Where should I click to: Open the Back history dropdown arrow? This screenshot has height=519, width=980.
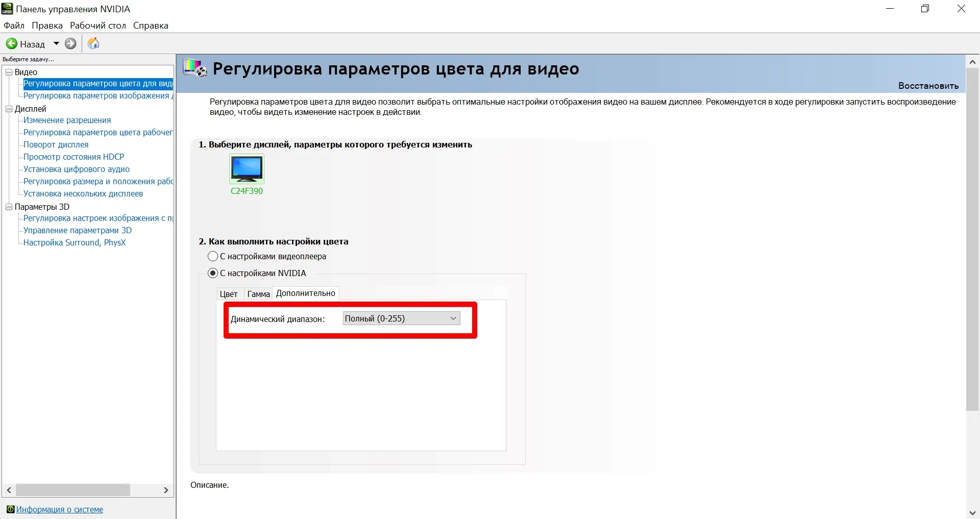56,44
